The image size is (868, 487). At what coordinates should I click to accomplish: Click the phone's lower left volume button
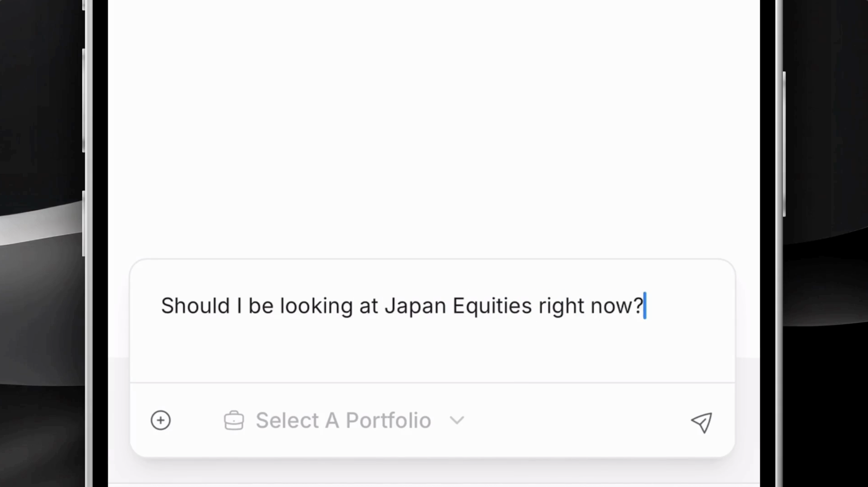pos(84,223)
